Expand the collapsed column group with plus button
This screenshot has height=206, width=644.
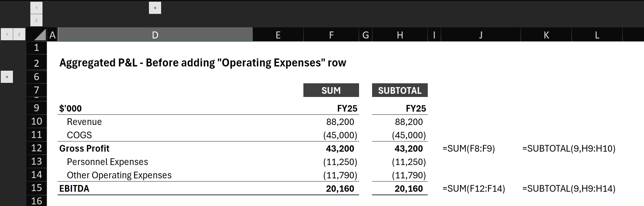155,8
